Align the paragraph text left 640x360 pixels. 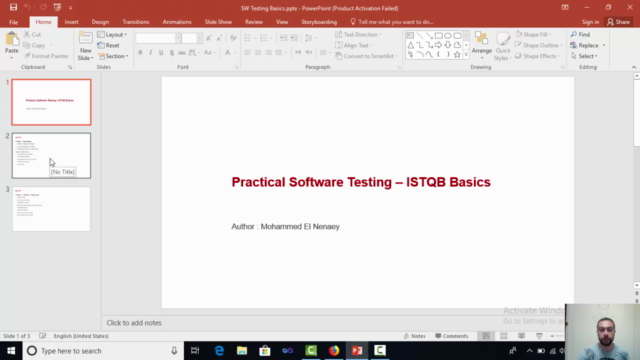[x=247, y=52]
